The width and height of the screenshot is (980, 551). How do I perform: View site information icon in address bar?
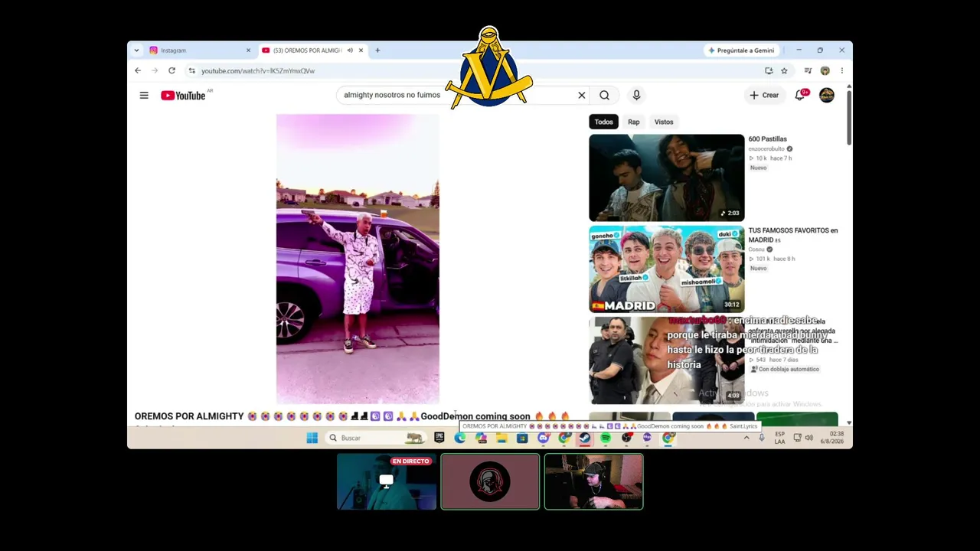191,70
